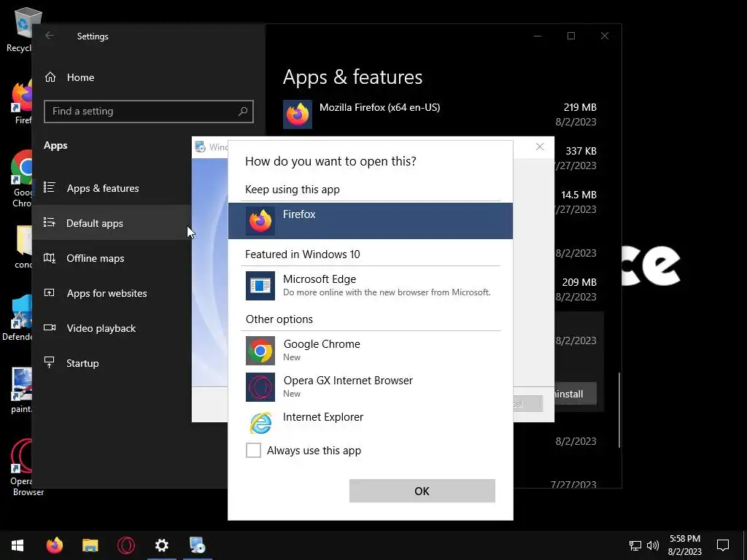This screenshot has width=747, height=560.
Task: Click the Apps & features heading
Action: click(x=352, y=77)
